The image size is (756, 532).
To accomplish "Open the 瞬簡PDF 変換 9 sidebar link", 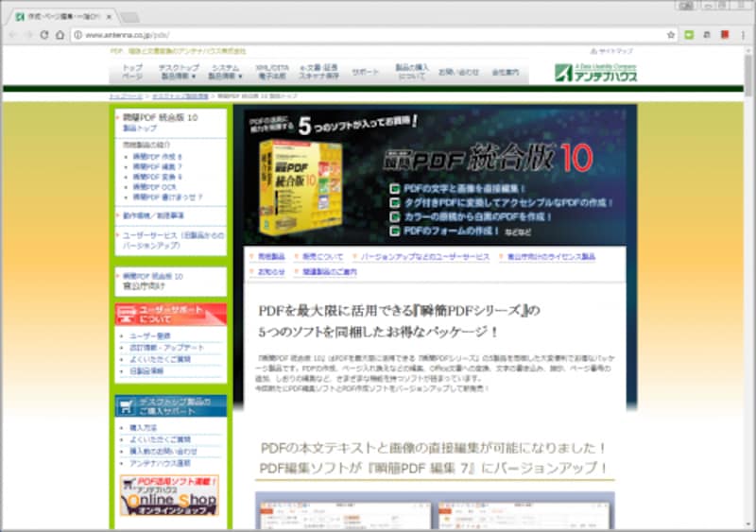I will [x=157, y=177].
